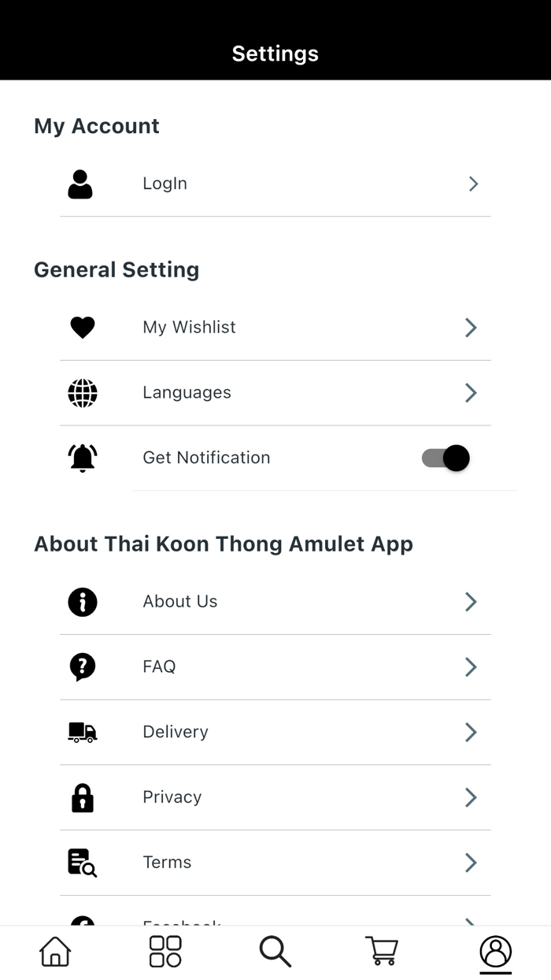Click the globe icon beside Languages
The width and height of the screenshot is (551, 980).
[82, 392]
